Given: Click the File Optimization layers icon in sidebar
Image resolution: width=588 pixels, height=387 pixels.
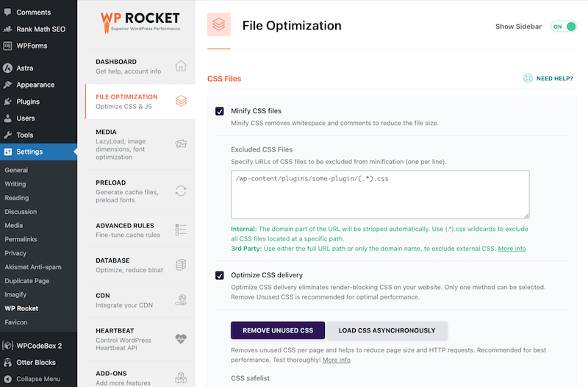Looking at the screenshot, I should tap(181, 101).
